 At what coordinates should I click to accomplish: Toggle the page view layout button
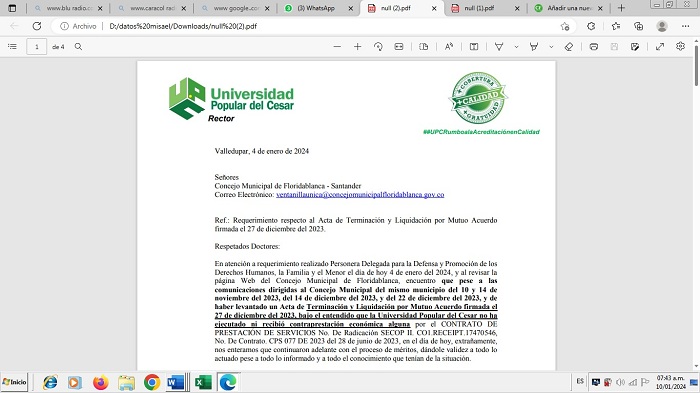point(424,46)
